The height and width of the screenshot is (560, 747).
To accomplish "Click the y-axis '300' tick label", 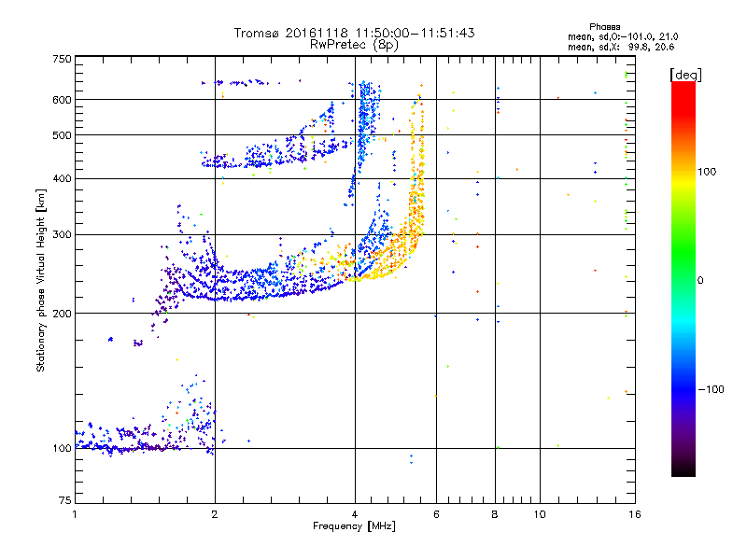I will pos(62,235).
